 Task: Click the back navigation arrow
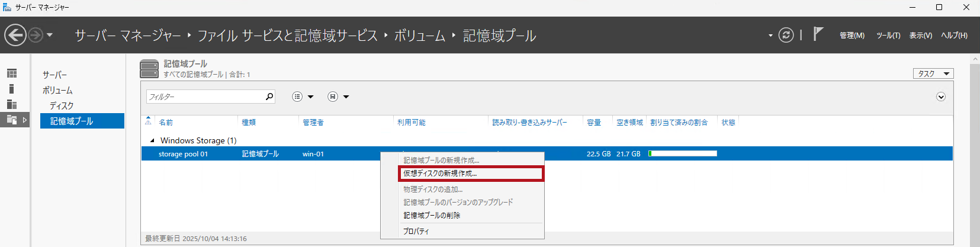click(x=15, y=35)
